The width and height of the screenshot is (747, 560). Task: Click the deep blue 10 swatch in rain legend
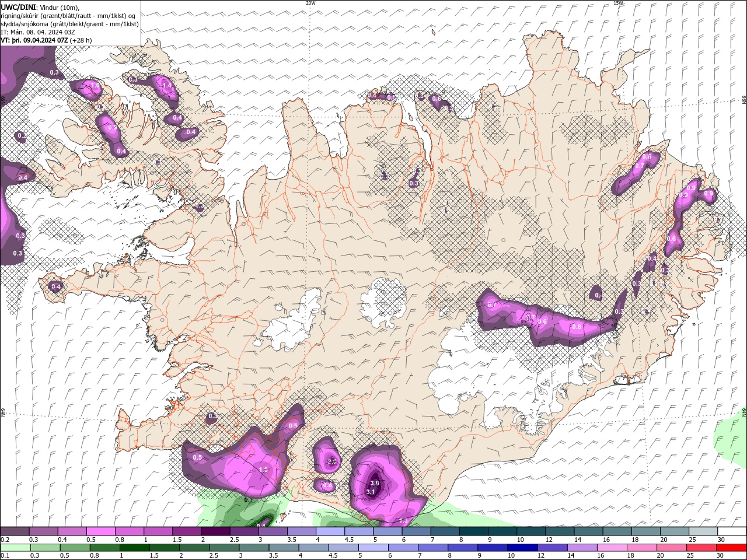tap(522, 548)
